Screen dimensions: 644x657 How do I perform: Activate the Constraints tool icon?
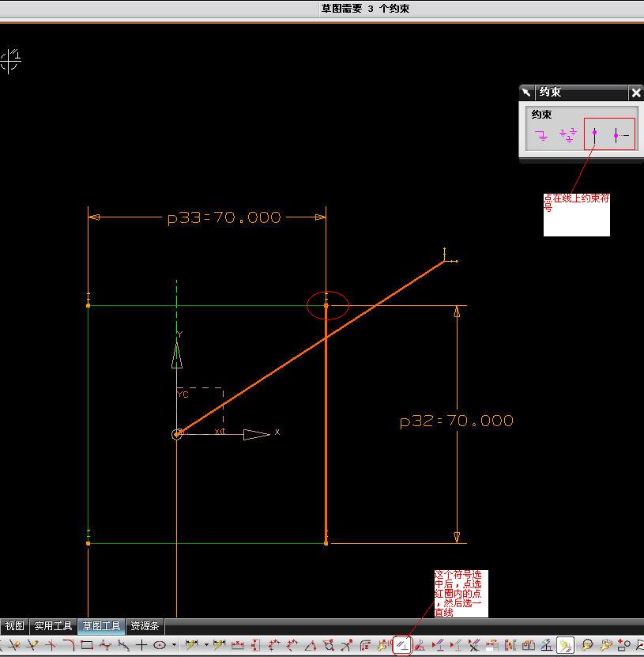click(x=402, y=645)
